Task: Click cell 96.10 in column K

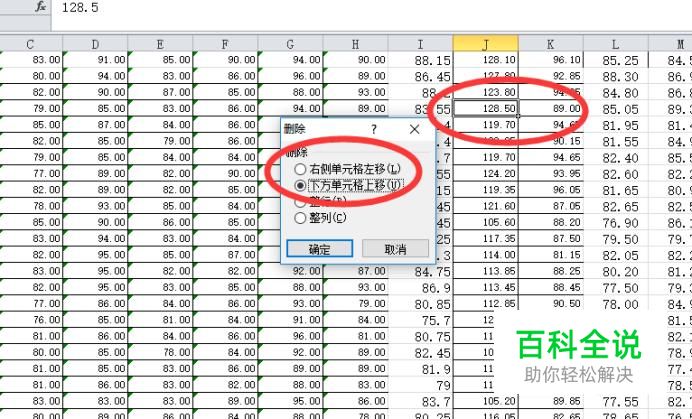Action: click(551, 60)
